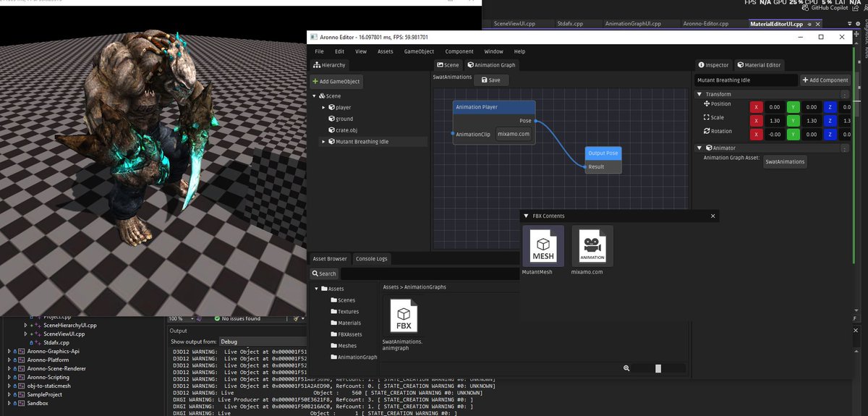Collapse the Scene tree node

(315, 96)
